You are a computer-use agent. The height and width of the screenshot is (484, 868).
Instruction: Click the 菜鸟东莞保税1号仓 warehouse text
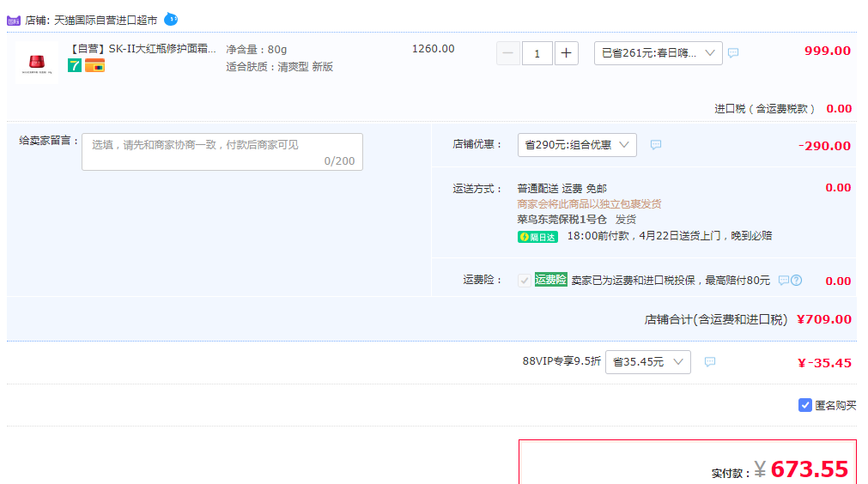(x=561, y=220)
